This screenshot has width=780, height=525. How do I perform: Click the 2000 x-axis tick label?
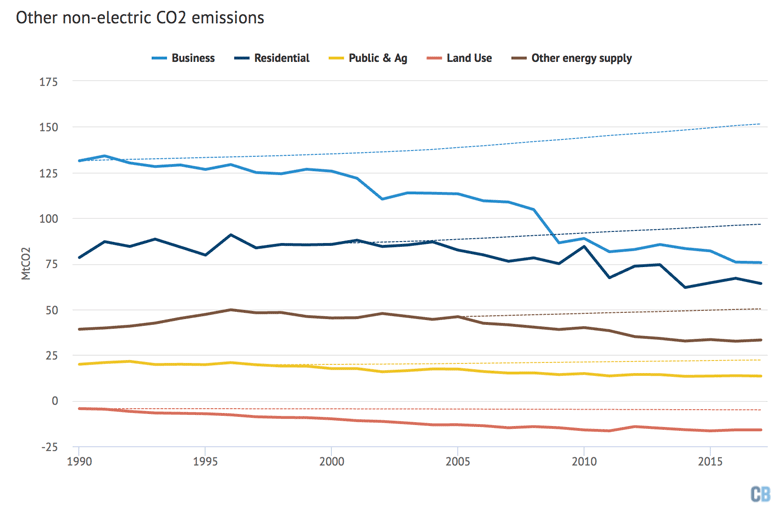pos(331,462)
